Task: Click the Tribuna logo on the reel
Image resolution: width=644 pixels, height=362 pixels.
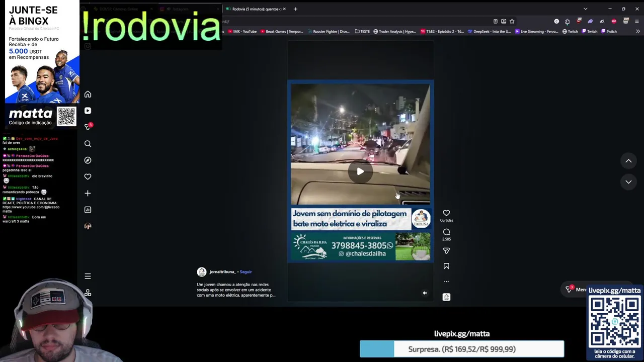Action: [421, 219]
